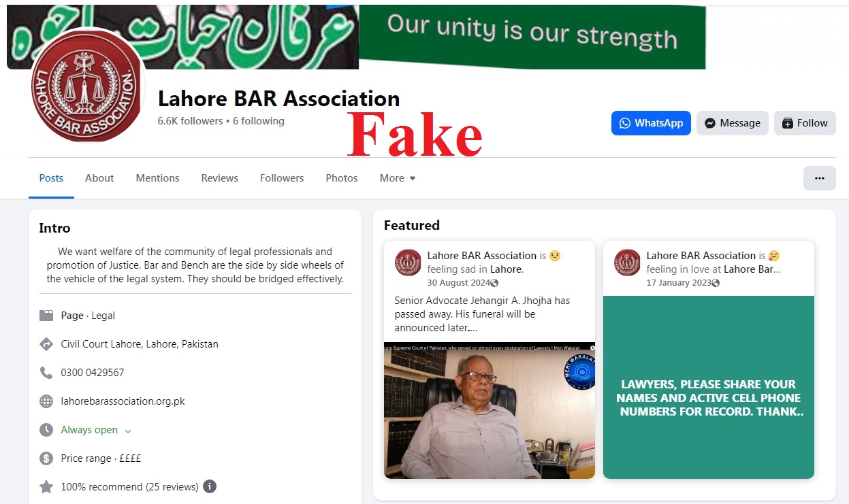849x504 pixels.
Task: Click page avatar in 30 August post
Action: [408, 262]
